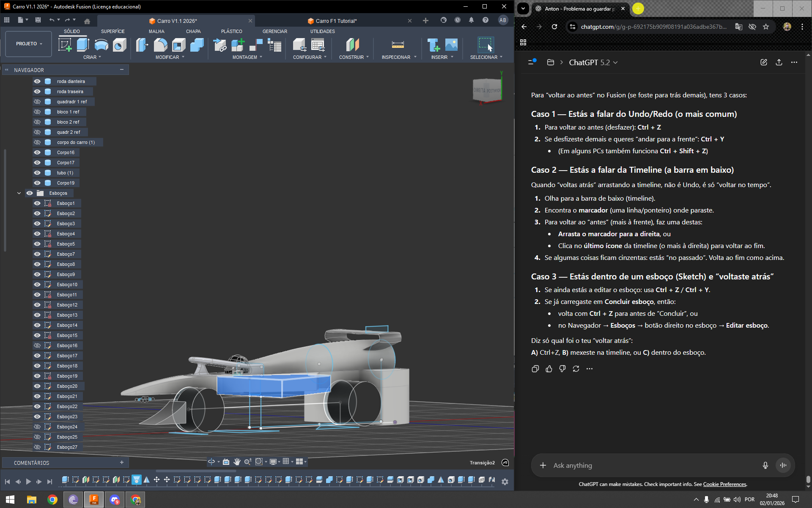Click the Configure component icon

pos(299,44)
